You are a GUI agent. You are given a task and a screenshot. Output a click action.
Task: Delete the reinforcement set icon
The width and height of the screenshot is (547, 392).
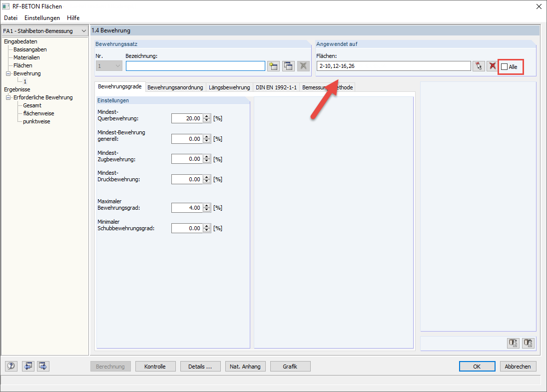click(x=304, y=66)
